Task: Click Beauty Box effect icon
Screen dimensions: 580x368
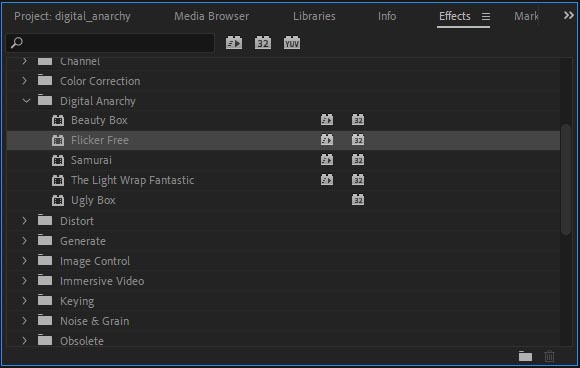Action: tap(58, 120)
